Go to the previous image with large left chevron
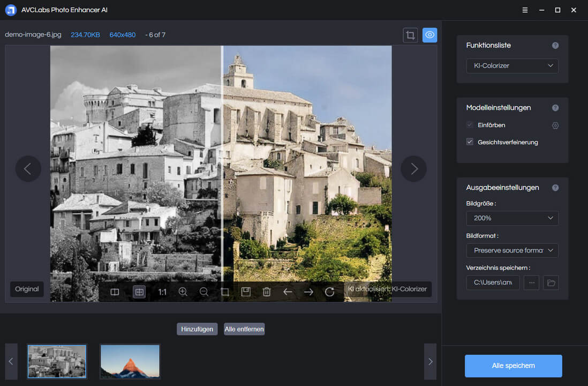This screenshot has width=588, height=386. pyautogui.click(x=28, y=168)
